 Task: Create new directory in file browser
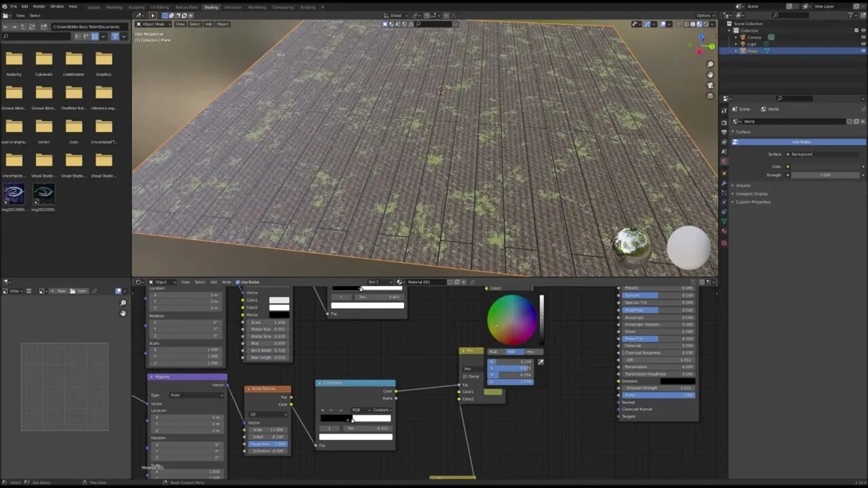[43, 26]
